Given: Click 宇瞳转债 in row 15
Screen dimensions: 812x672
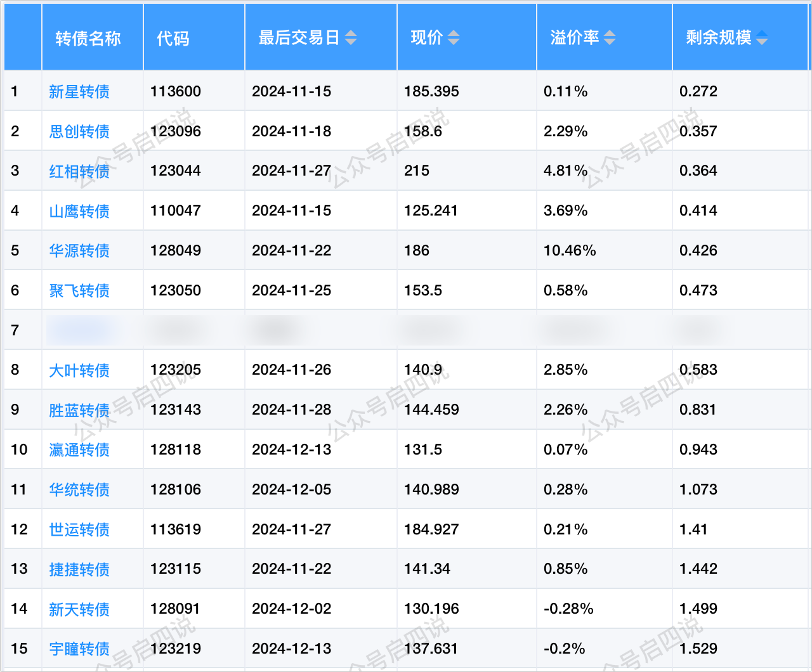Looking at the screenshot, I should coord(79,649).
